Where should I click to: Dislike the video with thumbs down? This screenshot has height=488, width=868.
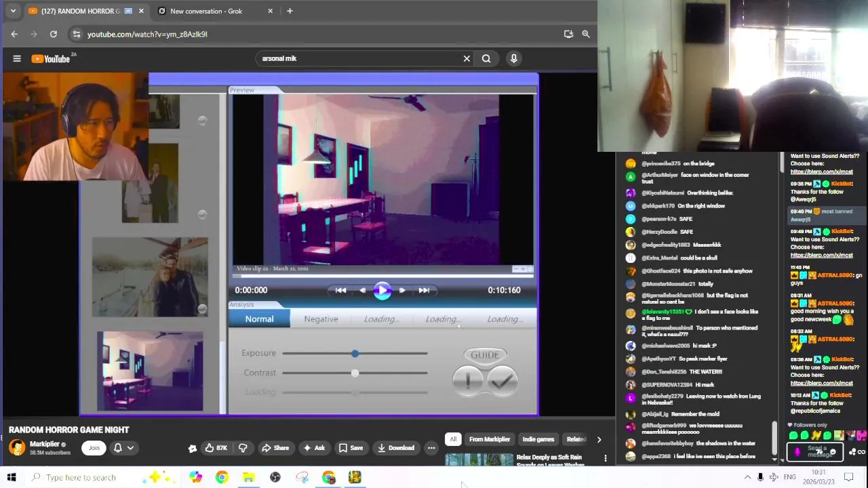click(243, 448)
